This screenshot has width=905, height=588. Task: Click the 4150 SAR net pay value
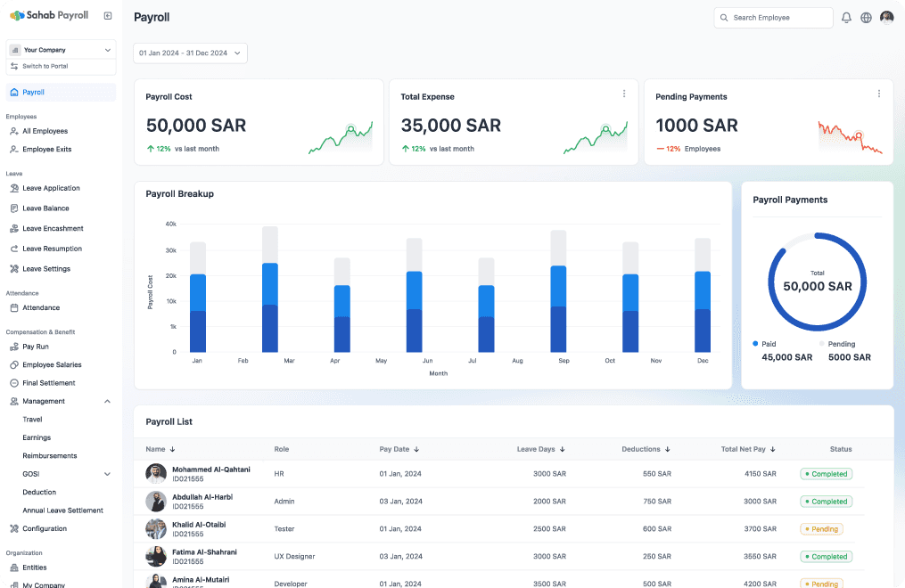pyautogui.click(x=761, y=474)
